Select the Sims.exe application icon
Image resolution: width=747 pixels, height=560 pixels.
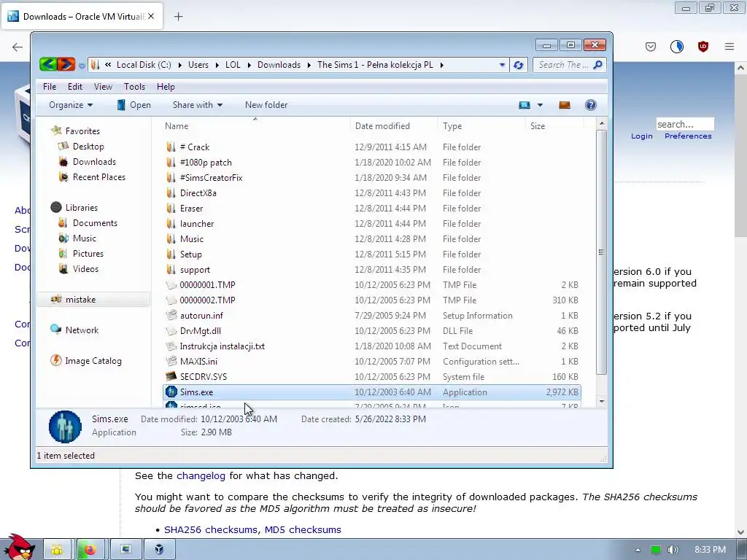point(171,392)
